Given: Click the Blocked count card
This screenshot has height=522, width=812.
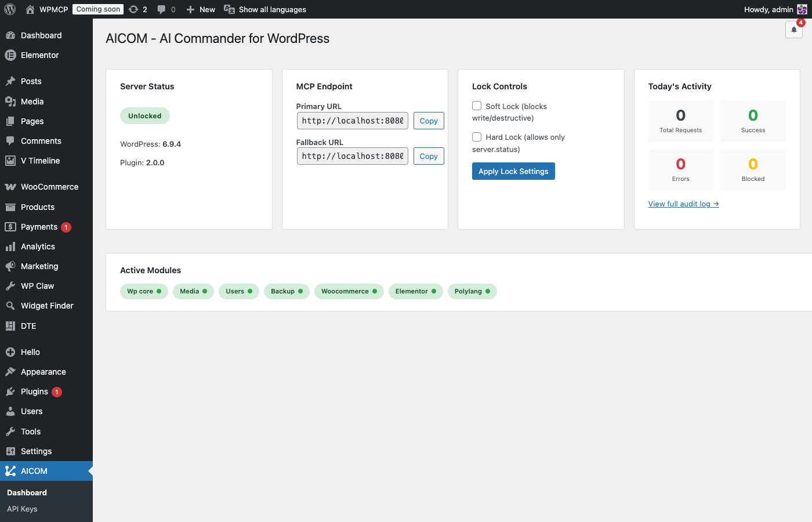Looking at the screenshot, I should [753, 170].
